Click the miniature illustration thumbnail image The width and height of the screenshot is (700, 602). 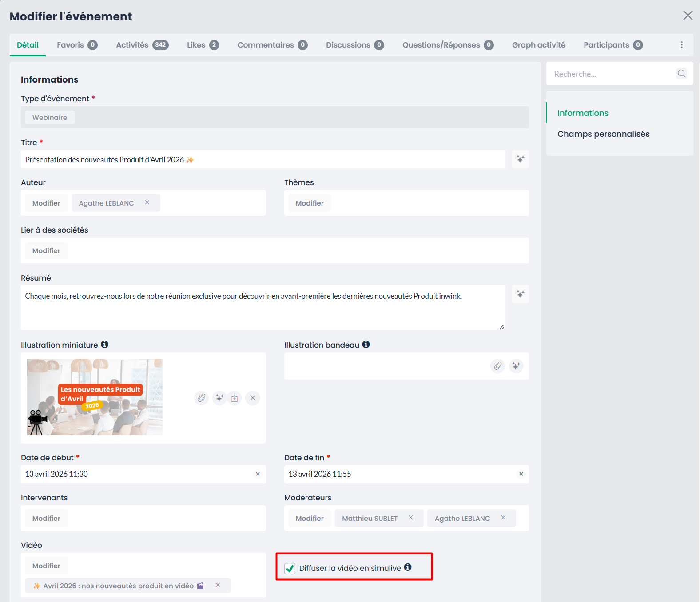tap(95, 397)
